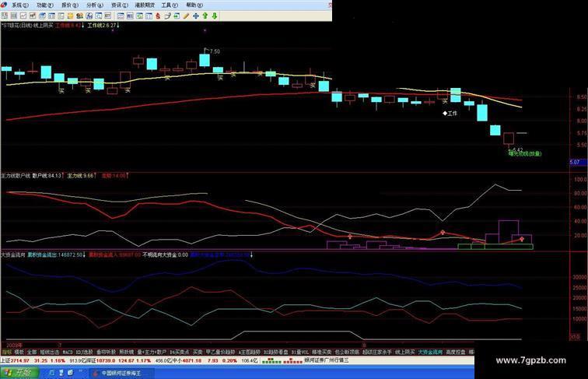The width and height of the screenshot is (588, 379).
Task: Switch to 棒槌买卖 indicator tab
Action: pyautogui.click(x=322, y=352)
